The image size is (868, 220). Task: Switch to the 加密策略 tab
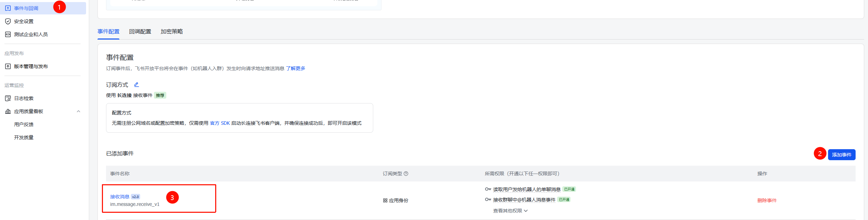(171, 32)
